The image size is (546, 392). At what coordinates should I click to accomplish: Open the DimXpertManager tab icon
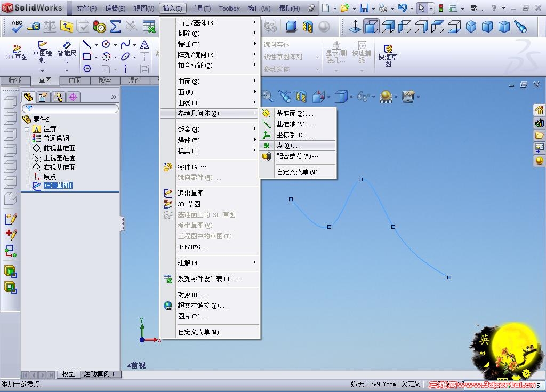click(x=73, y=97)
